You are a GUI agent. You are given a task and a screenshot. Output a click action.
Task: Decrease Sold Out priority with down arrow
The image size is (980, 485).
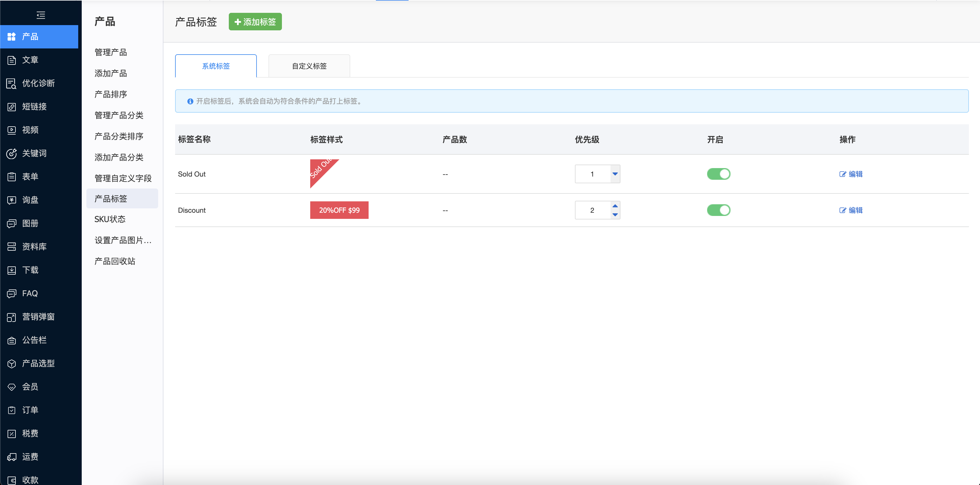click(x=615, y=174)
